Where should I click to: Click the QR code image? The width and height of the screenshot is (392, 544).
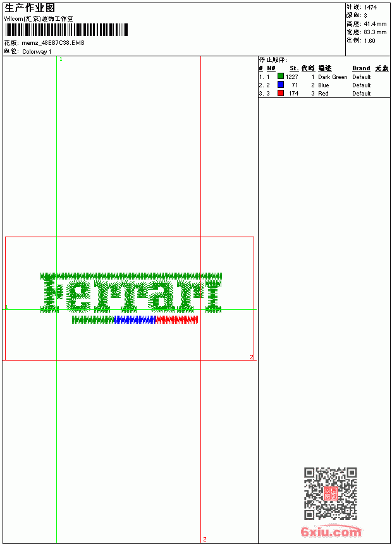pyautogui.click(x=331, y=493)
